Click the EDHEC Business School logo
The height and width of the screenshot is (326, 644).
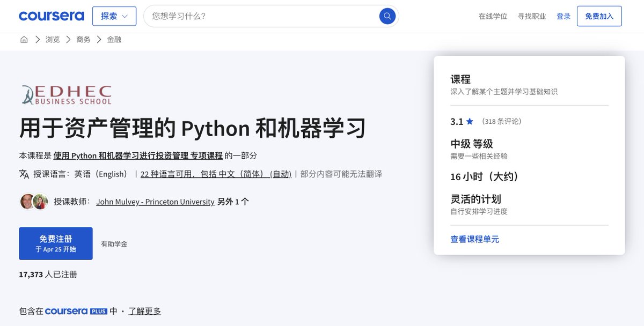(67, 94)
